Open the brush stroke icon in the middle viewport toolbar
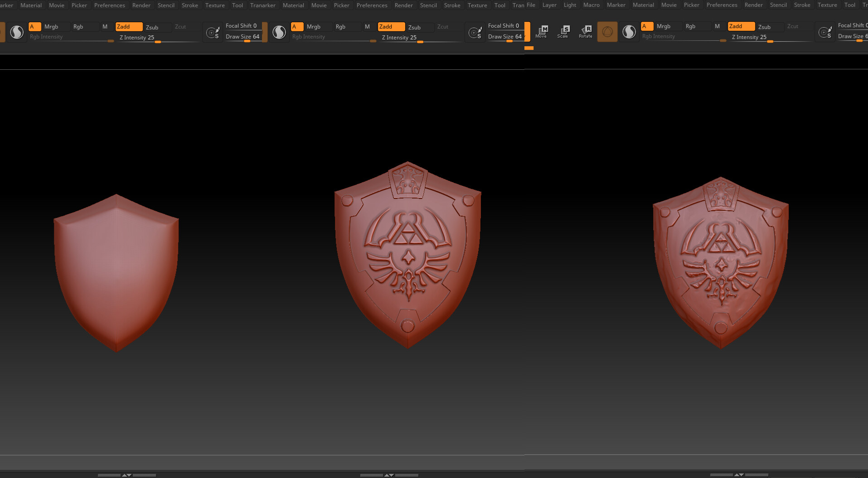Image resolution: width=868 pixels, height=478 pixels. (475, 32)
